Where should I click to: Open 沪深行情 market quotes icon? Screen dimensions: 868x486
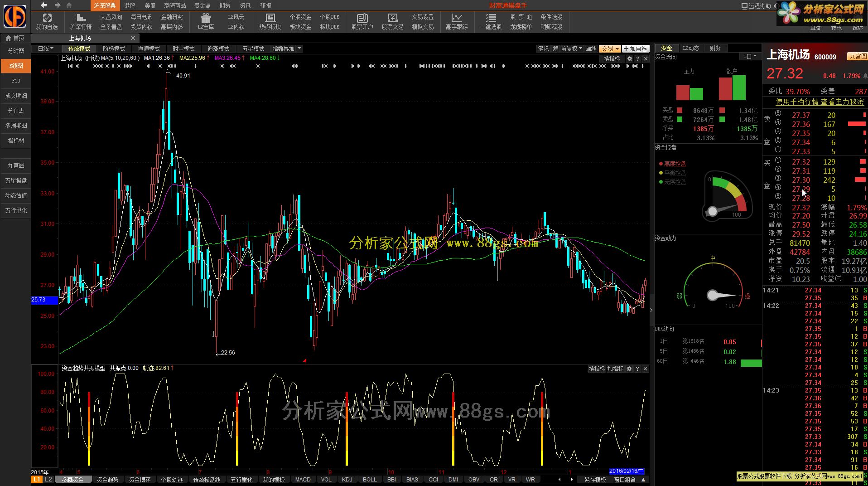tap(81, 21)
